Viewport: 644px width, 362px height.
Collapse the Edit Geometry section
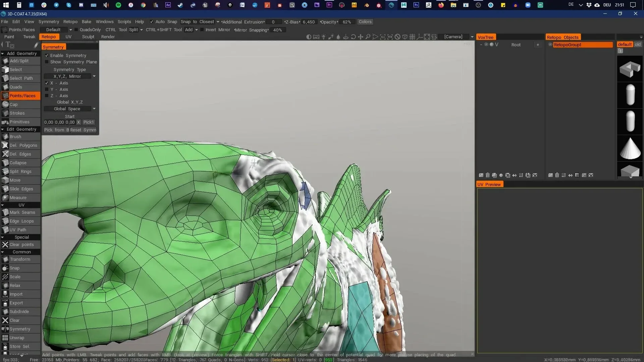3,129
